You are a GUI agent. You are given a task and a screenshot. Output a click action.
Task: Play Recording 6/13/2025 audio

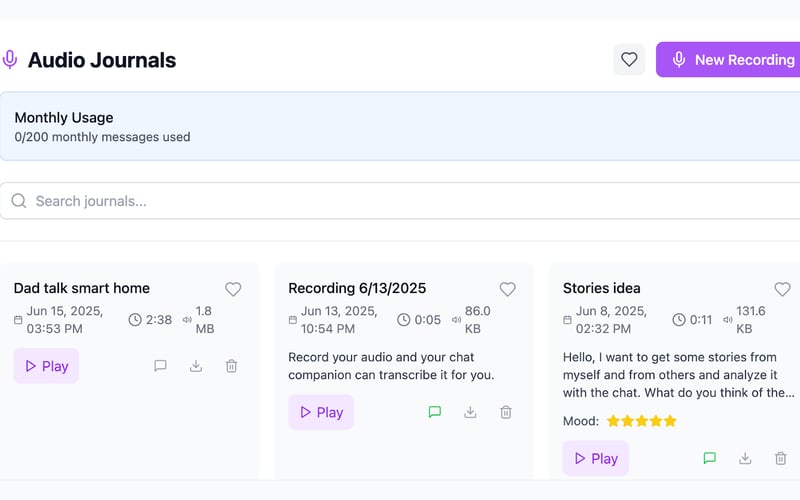click(x=321, y=412)
